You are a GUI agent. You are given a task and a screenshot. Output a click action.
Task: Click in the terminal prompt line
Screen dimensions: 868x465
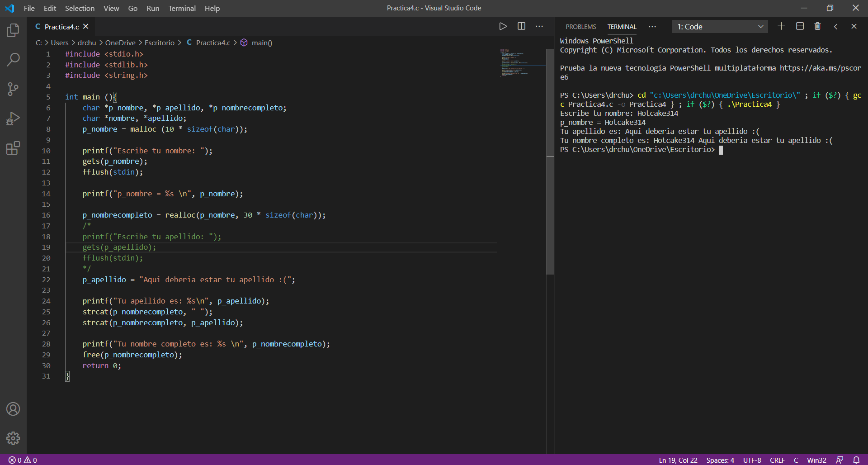coord(641,150)
